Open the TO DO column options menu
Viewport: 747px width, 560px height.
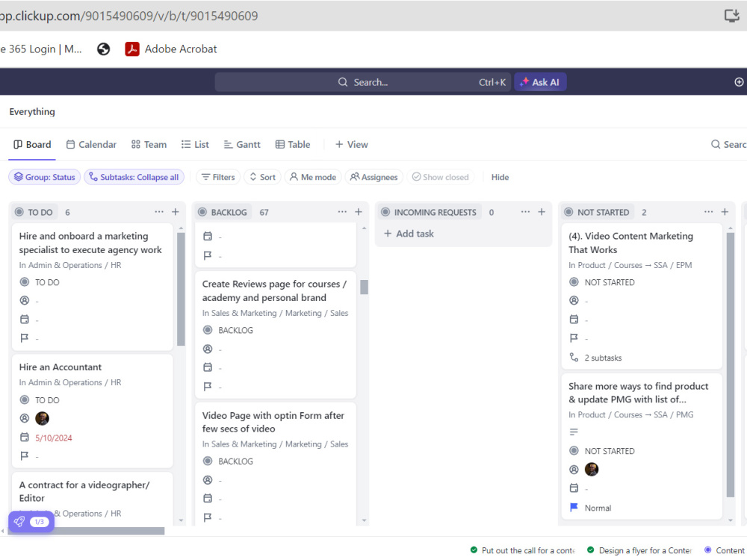pos(158,212)
